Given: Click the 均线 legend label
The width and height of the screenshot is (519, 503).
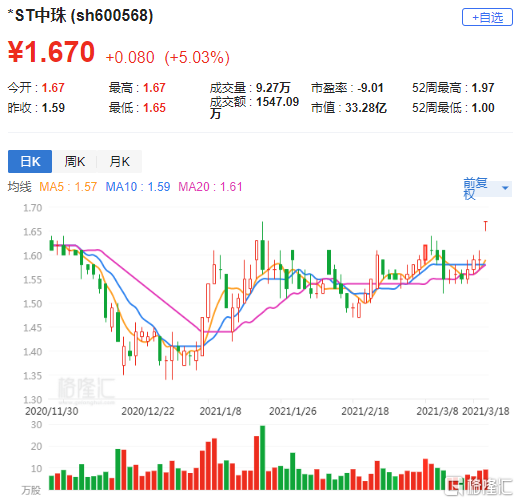Looking at the screenshot, I should click(20, 187).
